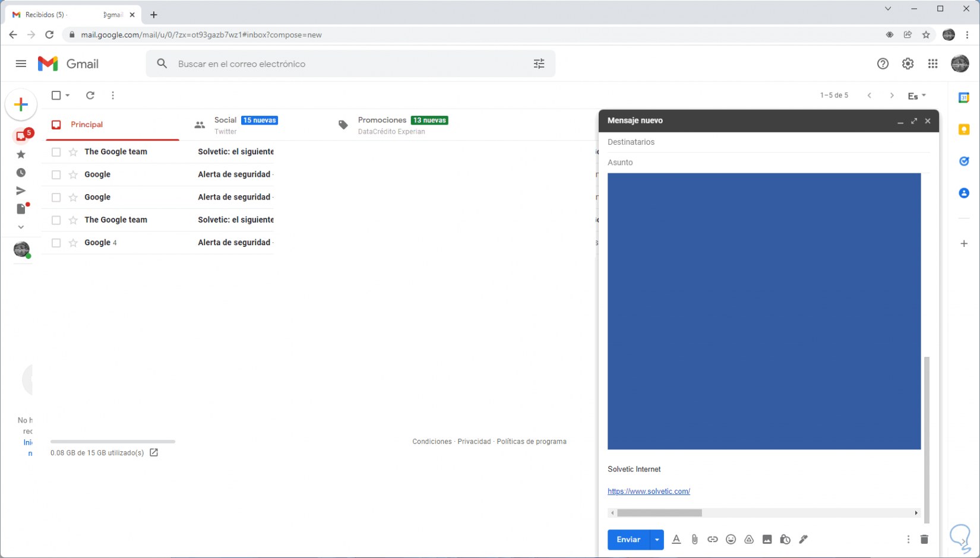This screenshot has height=558, width=980.
Task: Get add-ons plus icon in side panel
Action: (964, 243)
